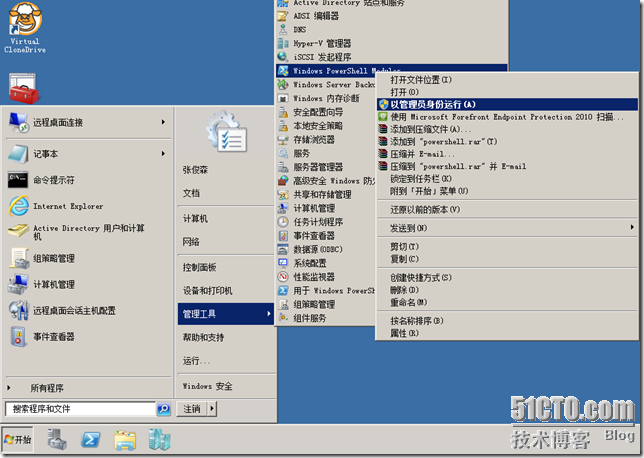The image size is (644, 458).
Task: Click the 注销 log off button
Action: tap(192, 409)
